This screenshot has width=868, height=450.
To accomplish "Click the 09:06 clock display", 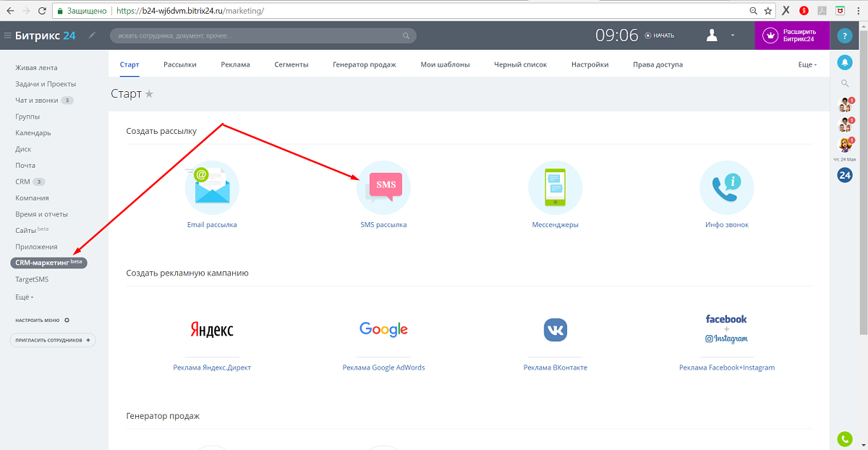I will click(x=616, y=35).
